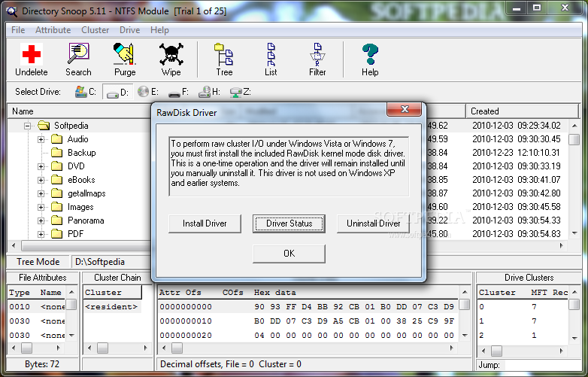Viewport: 588px width, 377px height.
Task: Select hex row at offset 0000000010
Action: (x=308, y=321)
